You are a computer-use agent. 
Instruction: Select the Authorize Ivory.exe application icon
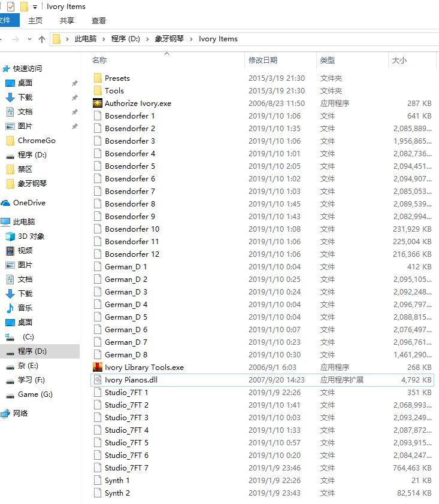pyautogui.click(x=98, y=103)
